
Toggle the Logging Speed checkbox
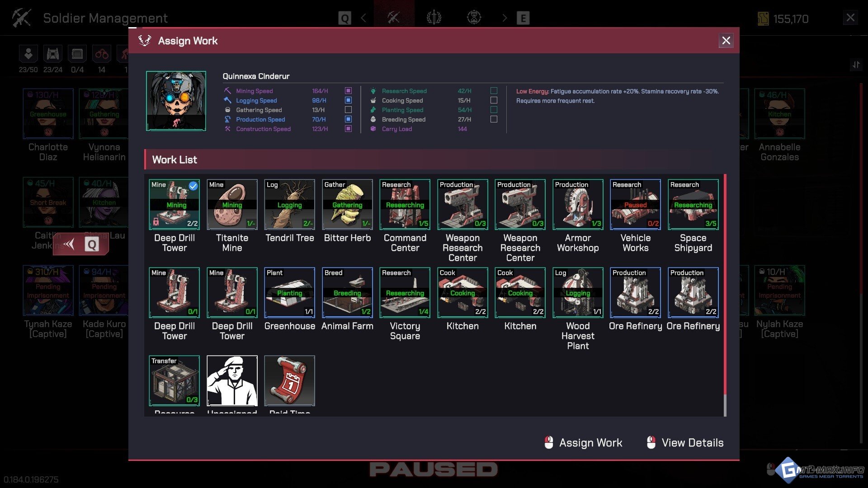coord(348,100)
